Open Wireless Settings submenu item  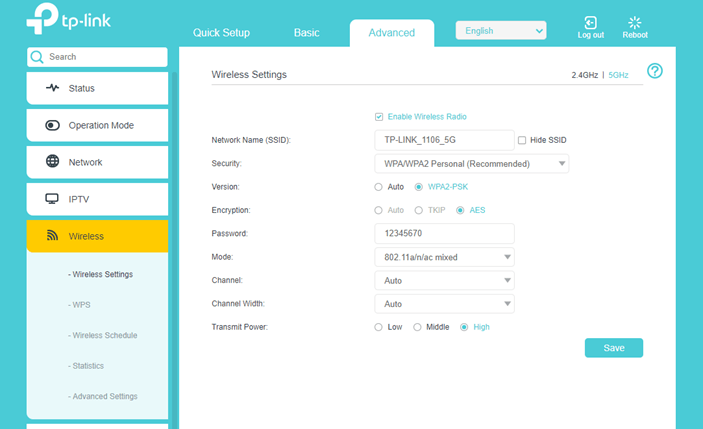pyautogui.click(x=100, y=274)
